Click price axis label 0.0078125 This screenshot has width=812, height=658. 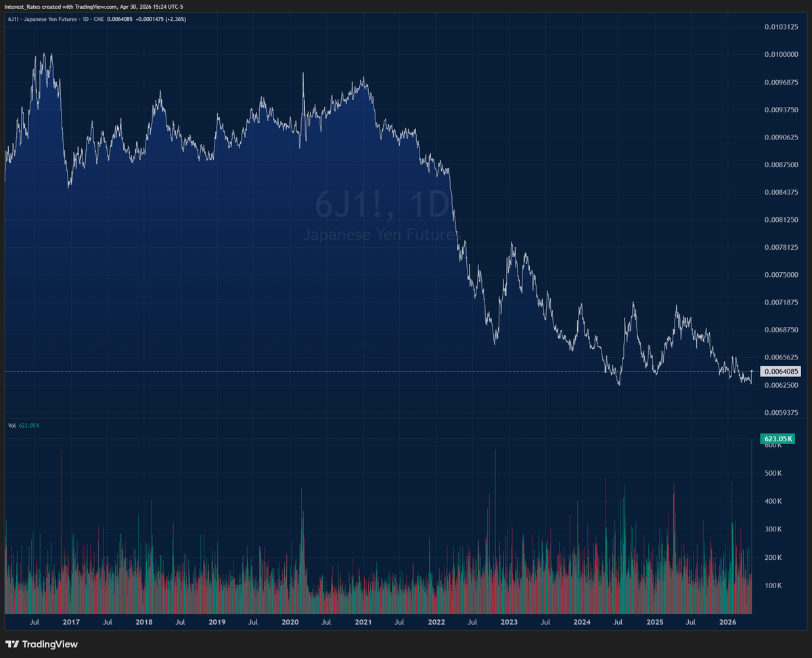pos(781,247)
